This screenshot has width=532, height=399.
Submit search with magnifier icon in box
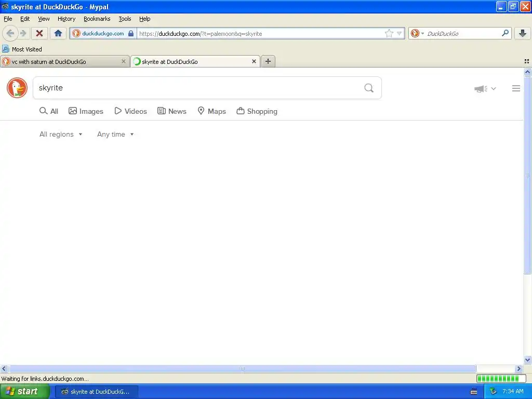[x=369, y=88]
